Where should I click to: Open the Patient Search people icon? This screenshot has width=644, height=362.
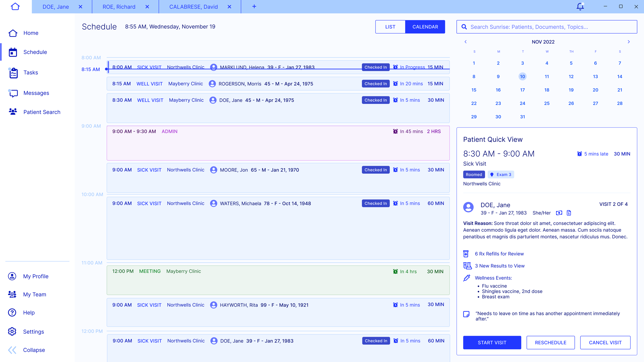coord(13,112)
